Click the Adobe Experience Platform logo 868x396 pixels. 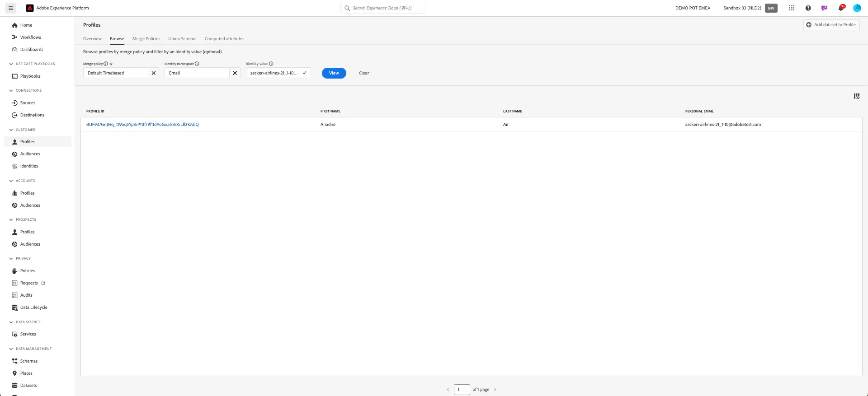click(30, 8)
